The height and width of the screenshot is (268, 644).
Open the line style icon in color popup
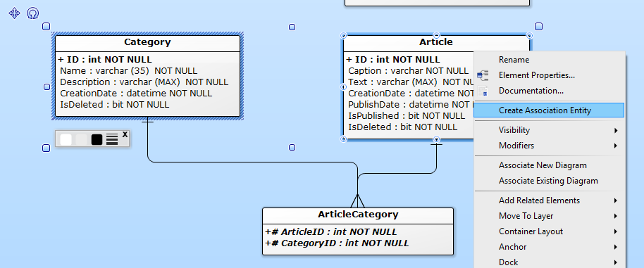click(112, 139)
